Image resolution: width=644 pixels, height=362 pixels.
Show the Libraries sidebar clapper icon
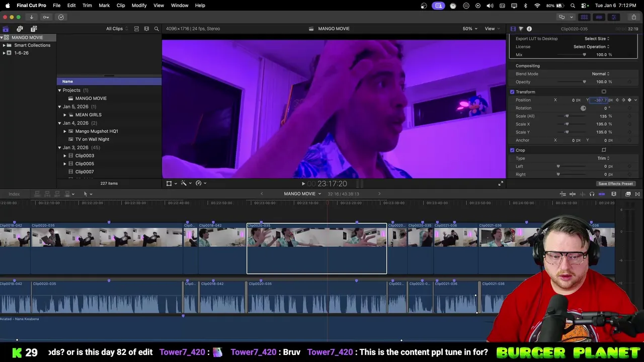click(x=6, y=29)
